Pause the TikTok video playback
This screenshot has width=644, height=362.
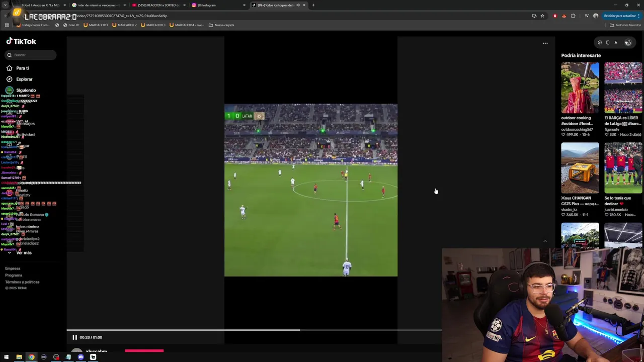click(x=74, y=337)
